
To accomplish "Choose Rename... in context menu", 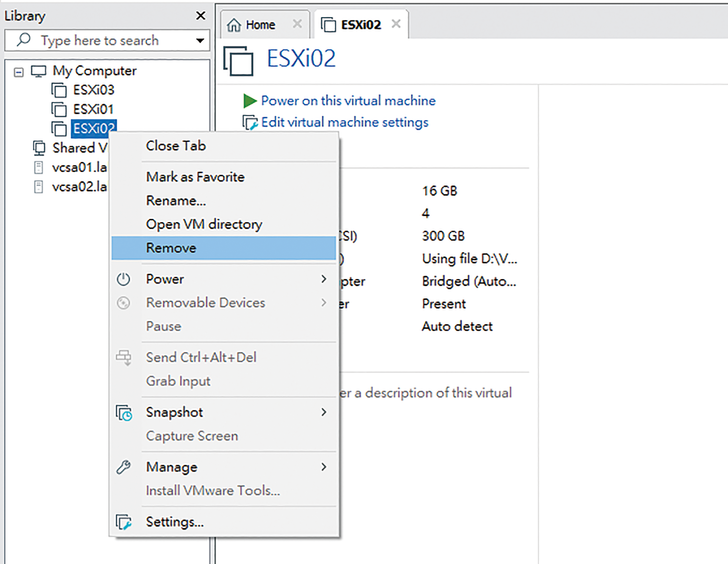I will coord(224,201).
